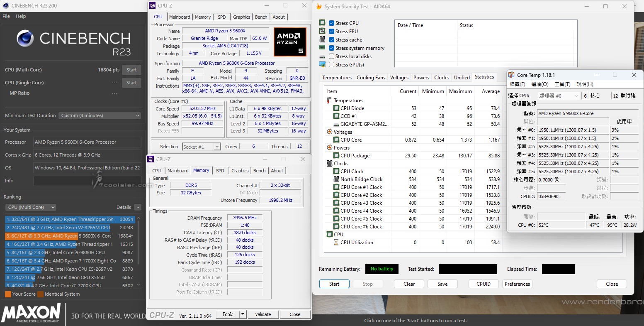
Task: Open the CPU-Z Tools dropdown arrow
Action: [243, 314]
